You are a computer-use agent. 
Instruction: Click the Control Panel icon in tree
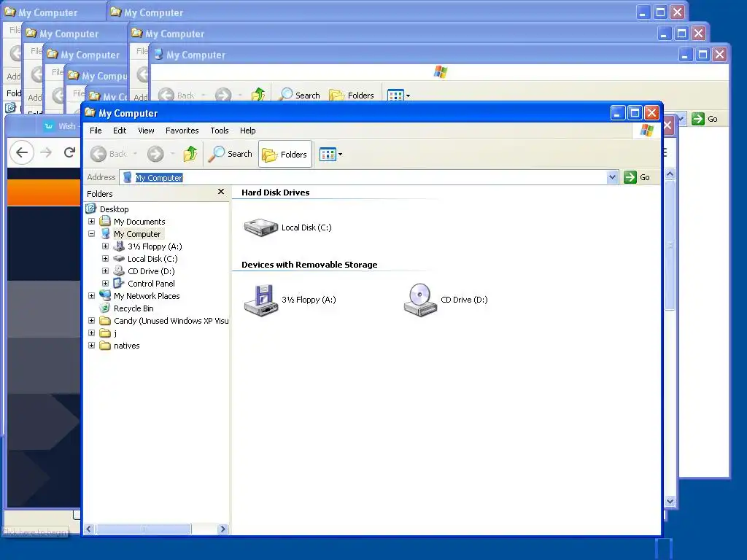click(119, 284)
